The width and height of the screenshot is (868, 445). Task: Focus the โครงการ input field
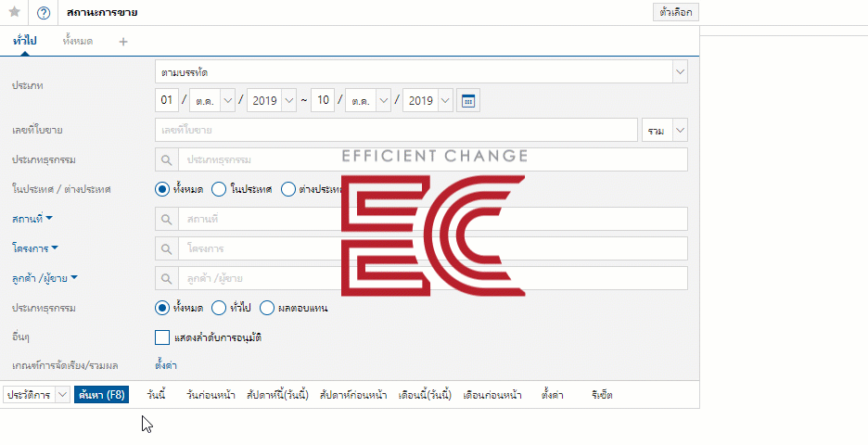click(x=433, y=248)
